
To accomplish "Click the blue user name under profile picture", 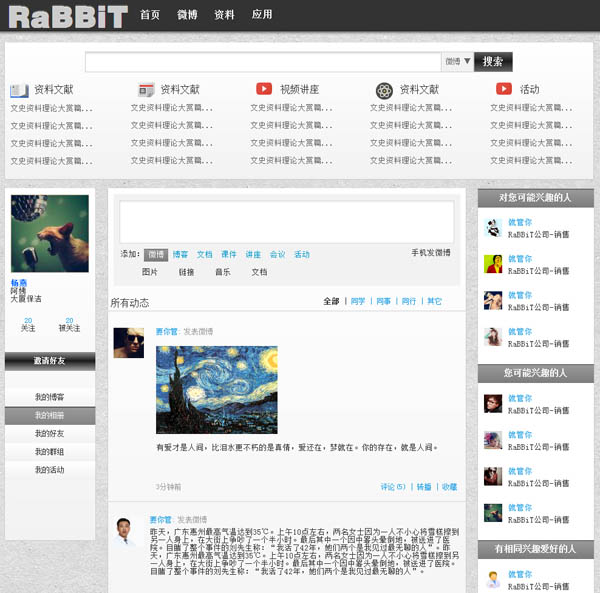I will point(19,283).
